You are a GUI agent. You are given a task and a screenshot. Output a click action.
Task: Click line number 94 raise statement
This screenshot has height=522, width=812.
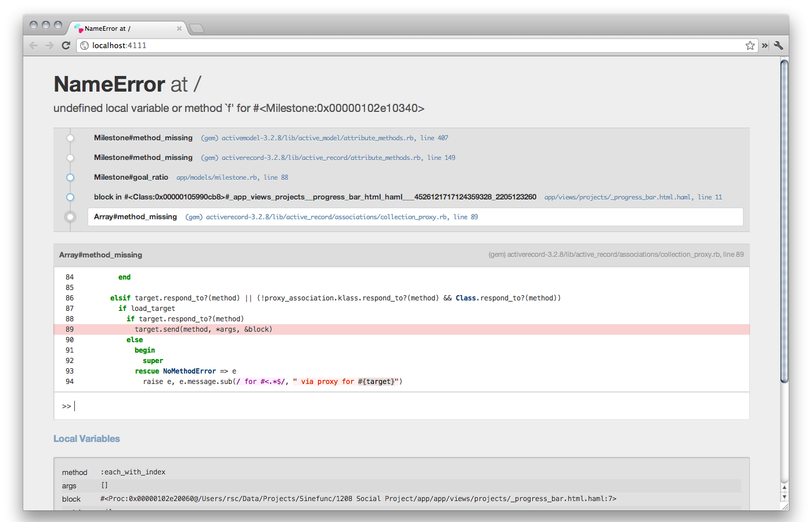tap(70, 382)
